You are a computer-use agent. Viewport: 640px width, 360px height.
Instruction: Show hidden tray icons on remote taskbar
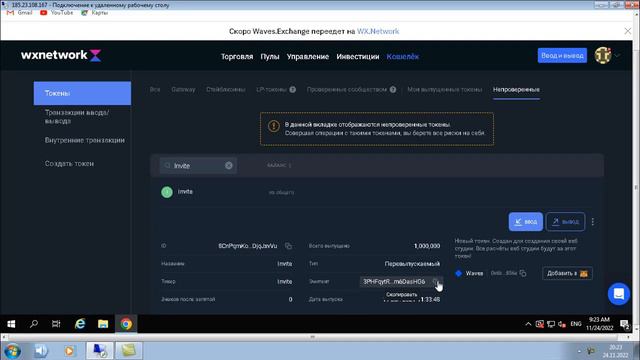click(528, 324)
